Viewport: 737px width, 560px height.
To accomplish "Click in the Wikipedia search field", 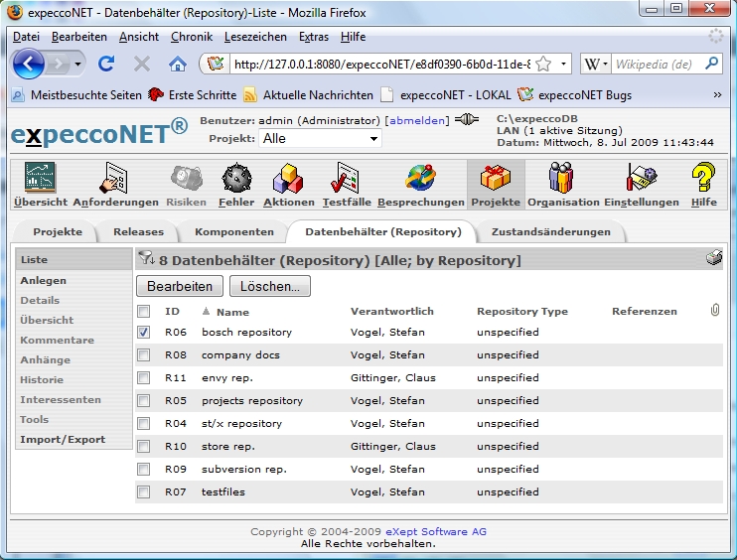I will [x=656, y=64].
